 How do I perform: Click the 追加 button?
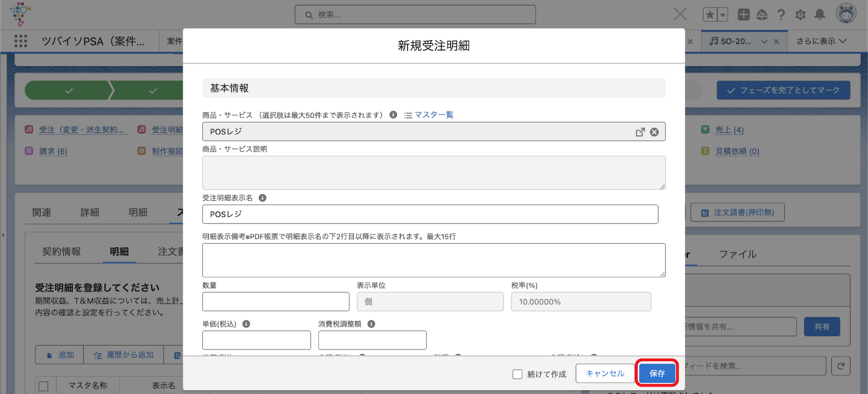click(x=59, y=355)
